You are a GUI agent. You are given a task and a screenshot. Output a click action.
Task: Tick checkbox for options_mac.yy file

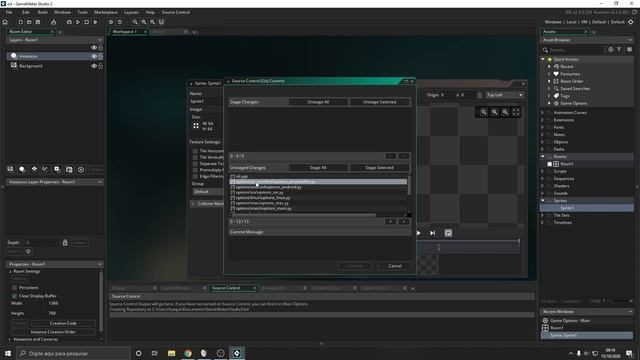233,203
